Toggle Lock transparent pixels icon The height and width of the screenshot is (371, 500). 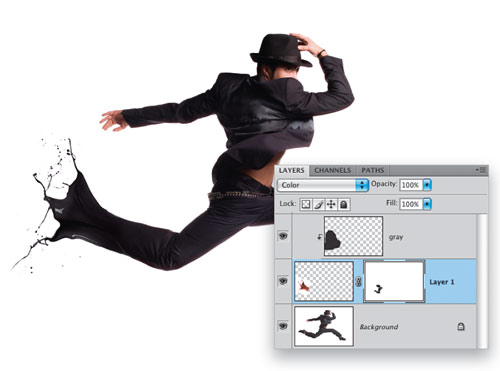click(x=306, y=204)
